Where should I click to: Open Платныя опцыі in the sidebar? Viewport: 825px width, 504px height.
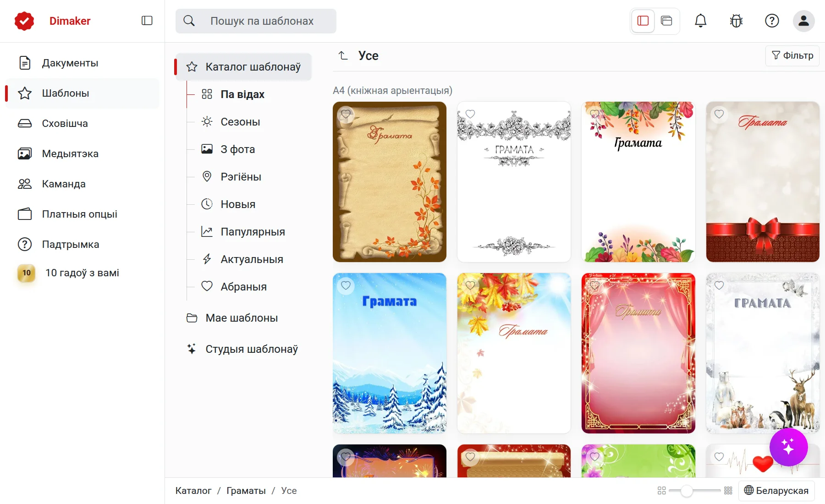pos(82,214)
